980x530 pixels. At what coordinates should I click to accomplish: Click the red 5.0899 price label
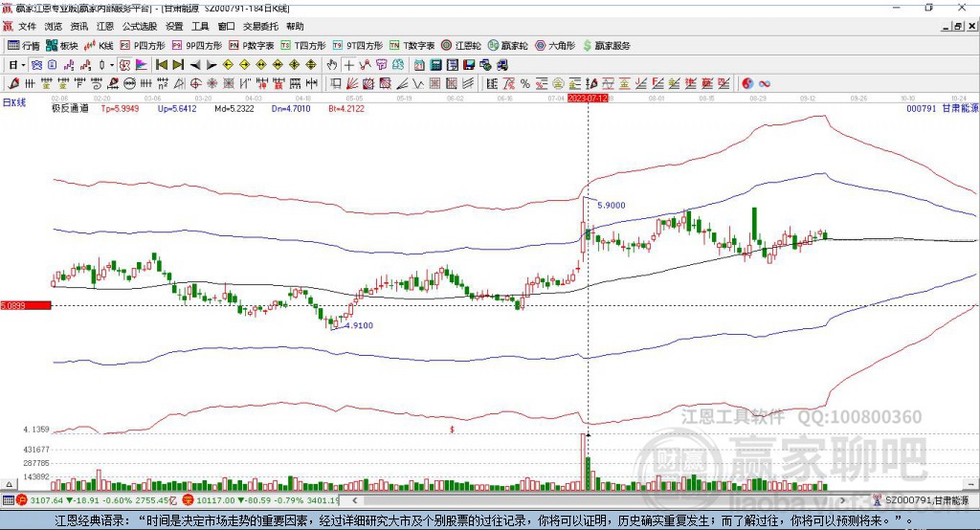26,305
